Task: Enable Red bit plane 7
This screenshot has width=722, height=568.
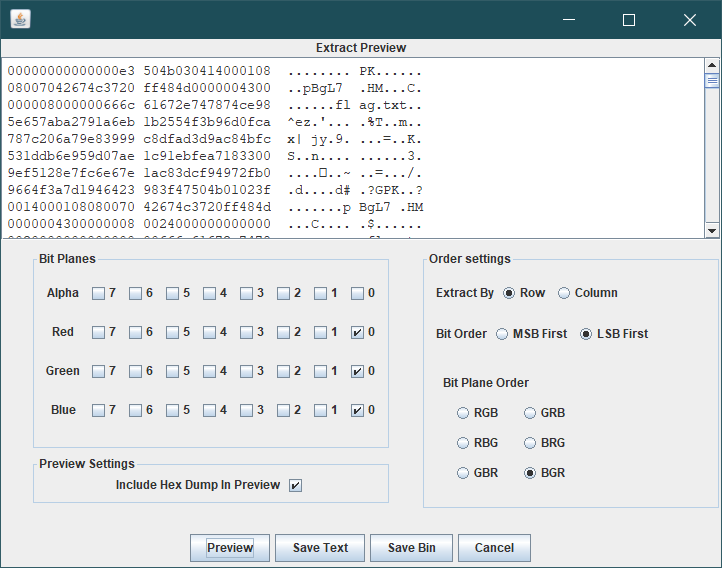Action: pyautogui.click(x=98, y=332)
